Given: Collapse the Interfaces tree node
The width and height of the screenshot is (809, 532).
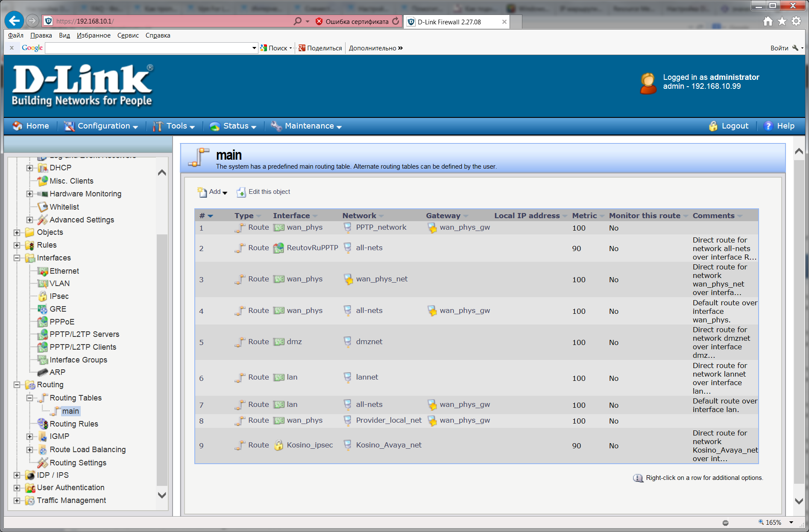Looking at the screenshot, I should (x=17, y=258).
